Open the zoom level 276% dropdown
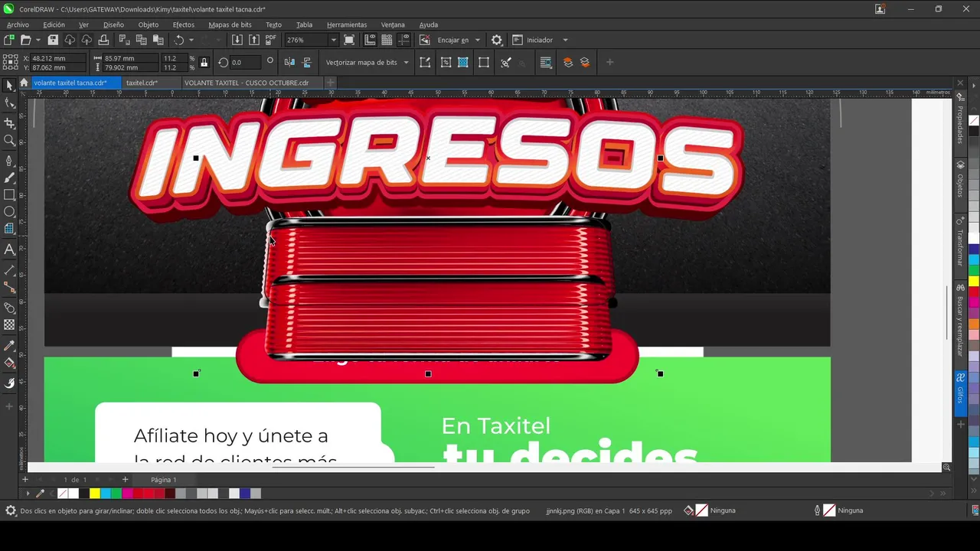Viewport: 980px width, 551px height. coord(333,40)
